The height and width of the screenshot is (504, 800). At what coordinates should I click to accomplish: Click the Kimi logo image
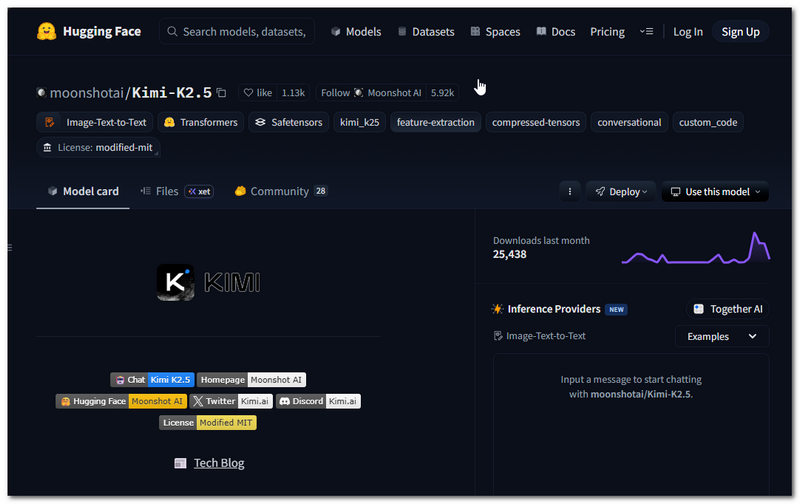(208, 282)
